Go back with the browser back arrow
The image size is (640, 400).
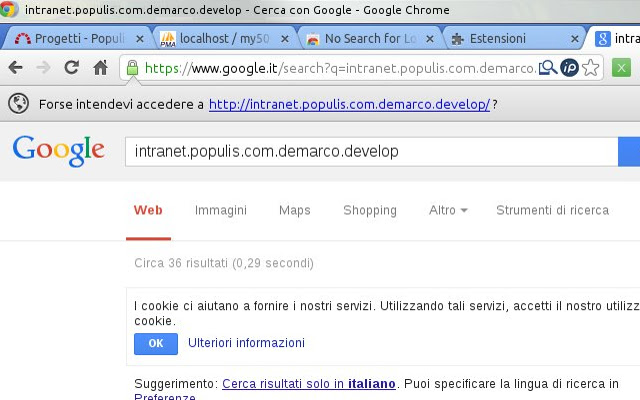16,67
